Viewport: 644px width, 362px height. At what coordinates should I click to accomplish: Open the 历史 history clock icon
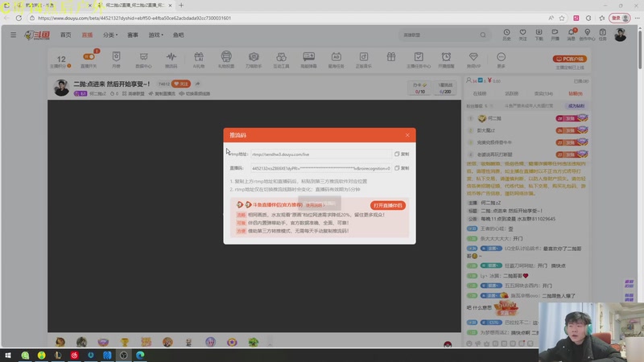(x=507, y=35)
